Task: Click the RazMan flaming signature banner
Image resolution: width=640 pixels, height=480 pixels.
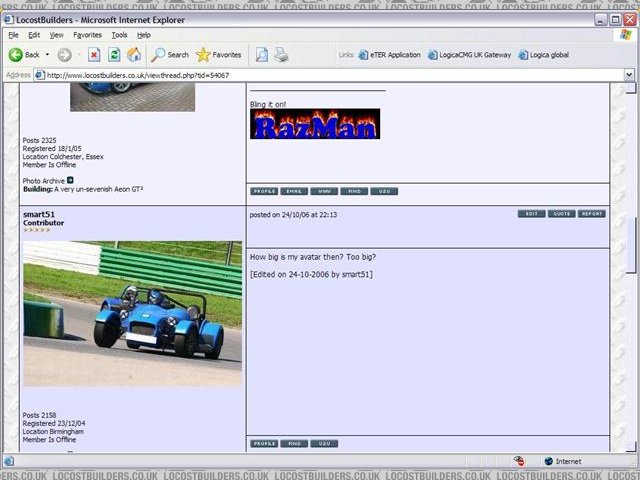Action: [x=315, y=124]
